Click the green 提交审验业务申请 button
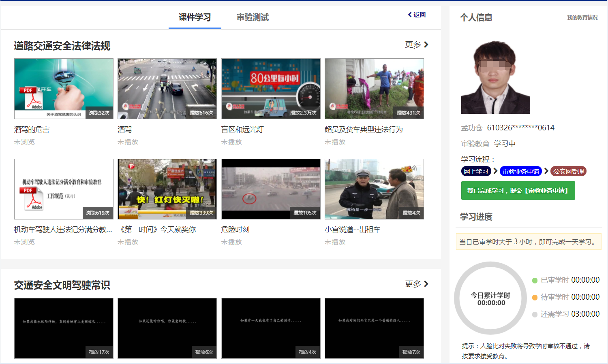 coord(518,191)
